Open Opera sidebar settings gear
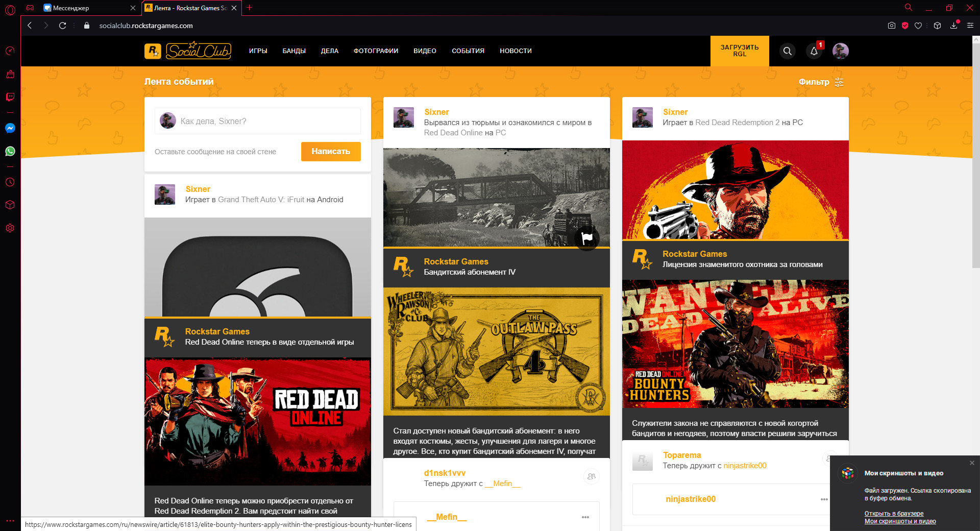The image size is (980, 531). pos(10,228)
